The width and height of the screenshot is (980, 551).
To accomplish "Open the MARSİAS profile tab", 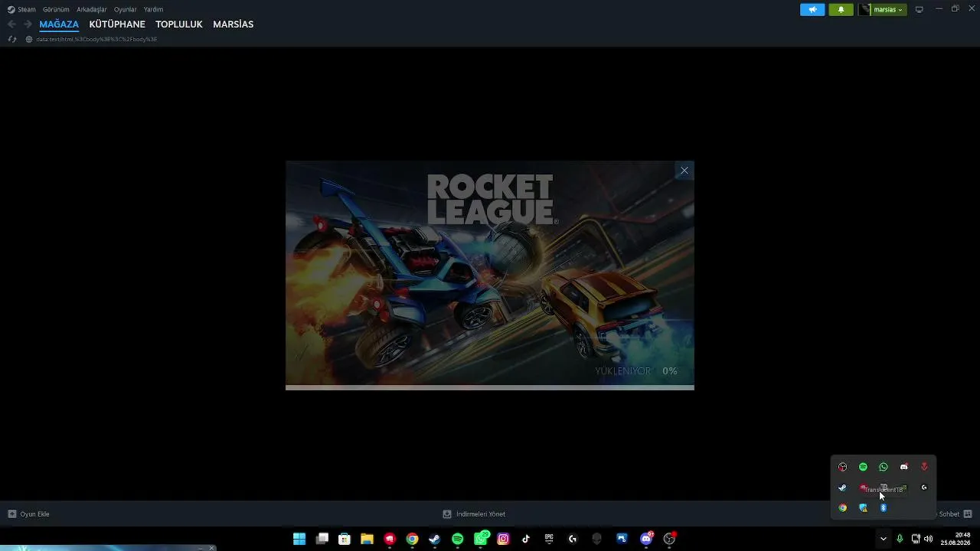I will (x=234, y=24).
